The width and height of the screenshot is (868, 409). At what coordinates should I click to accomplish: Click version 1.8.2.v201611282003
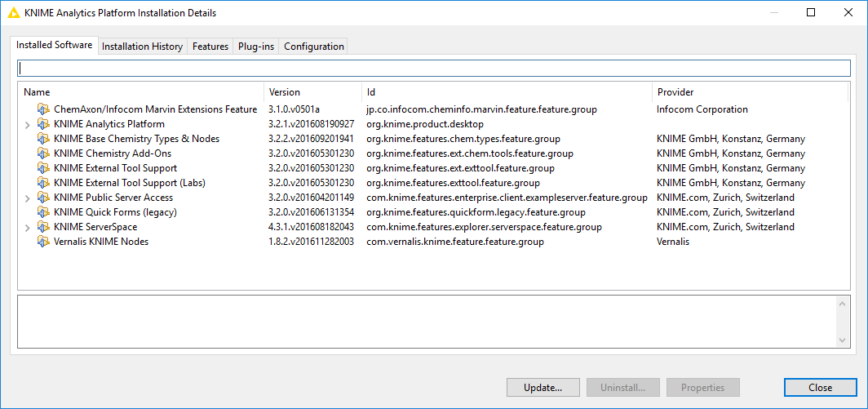[x=311, y=242]
